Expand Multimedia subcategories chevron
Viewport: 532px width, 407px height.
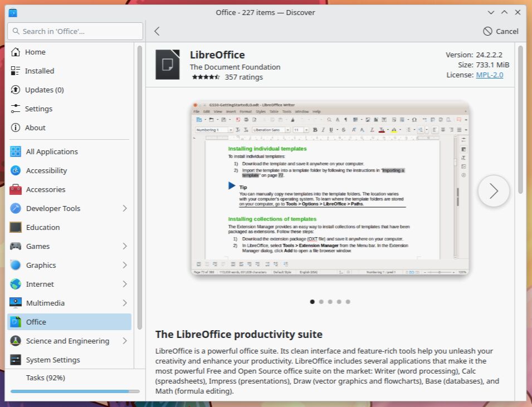[x=125, y=303]
